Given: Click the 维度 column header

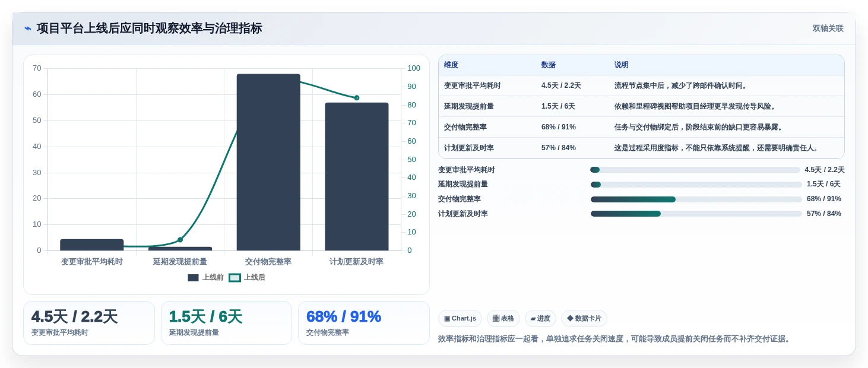Looking at the screenshot, I should [x=451, y=65].
